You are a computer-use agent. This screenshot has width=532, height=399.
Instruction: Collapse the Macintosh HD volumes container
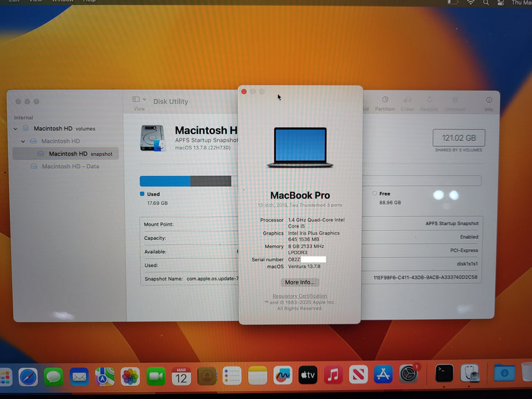pyautogui.click(x=15, y=129)
